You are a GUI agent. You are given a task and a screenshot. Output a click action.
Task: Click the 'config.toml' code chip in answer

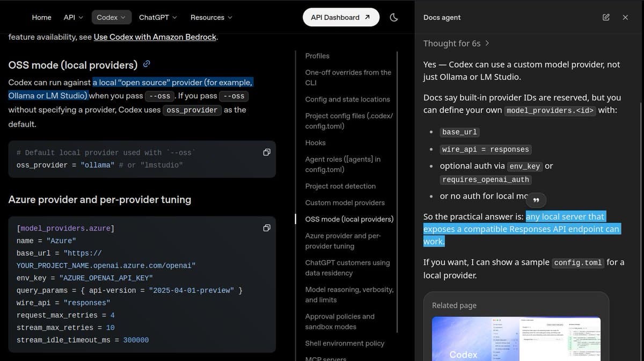pyautogui.click(x=578, y=263)
